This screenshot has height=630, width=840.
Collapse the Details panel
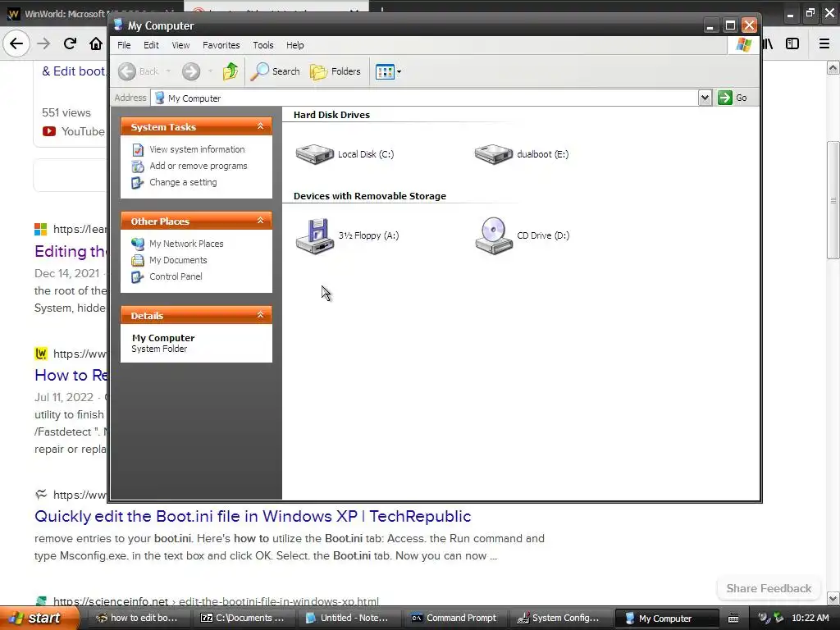(260, 315)
